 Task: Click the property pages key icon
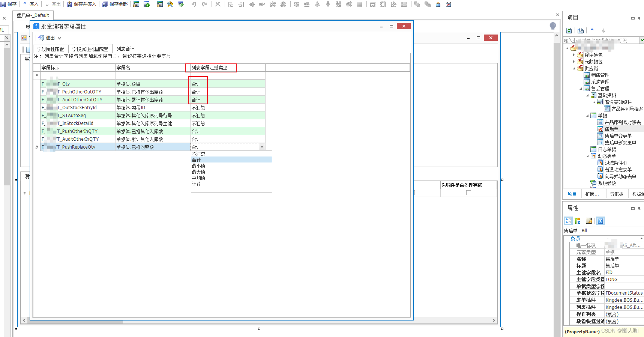[589, 221]
